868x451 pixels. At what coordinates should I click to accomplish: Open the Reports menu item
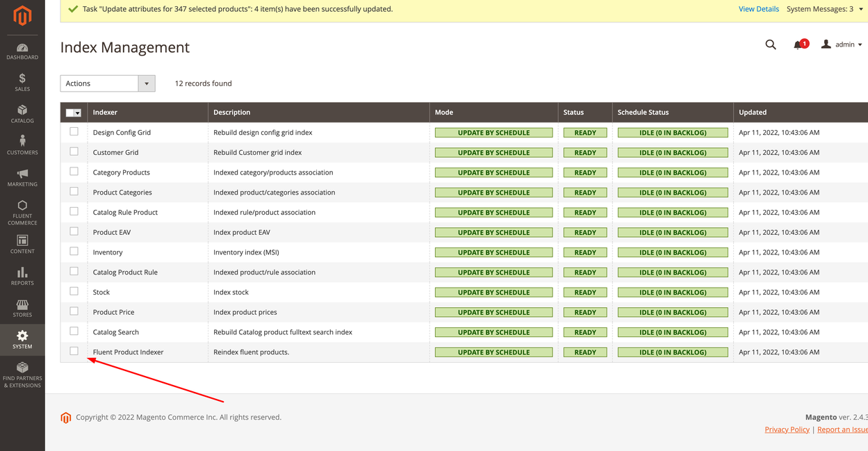pos(22,276)
